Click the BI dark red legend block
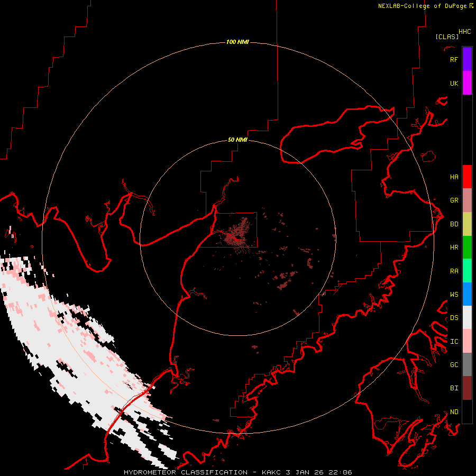The height and width of the screenshot is (476, 476). tap(467, 388)
